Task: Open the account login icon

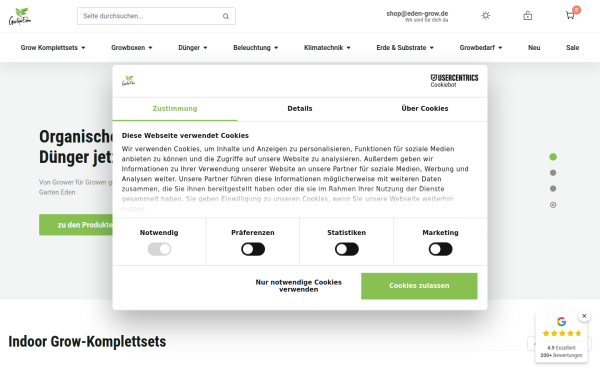Action: 528,16
